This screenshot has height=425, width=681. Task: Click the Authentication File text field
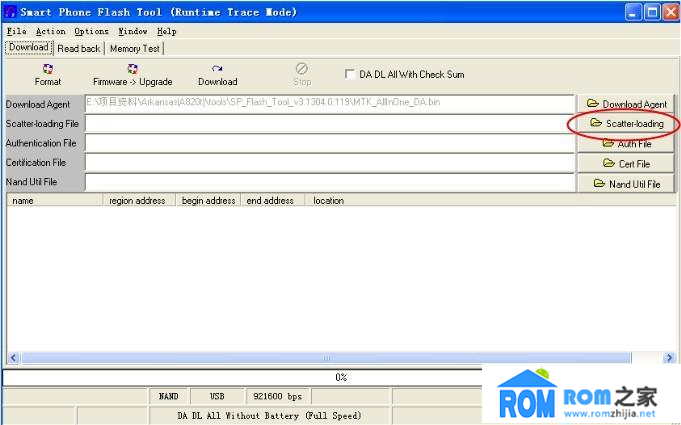pyautogui.click(x=330, y=143)
